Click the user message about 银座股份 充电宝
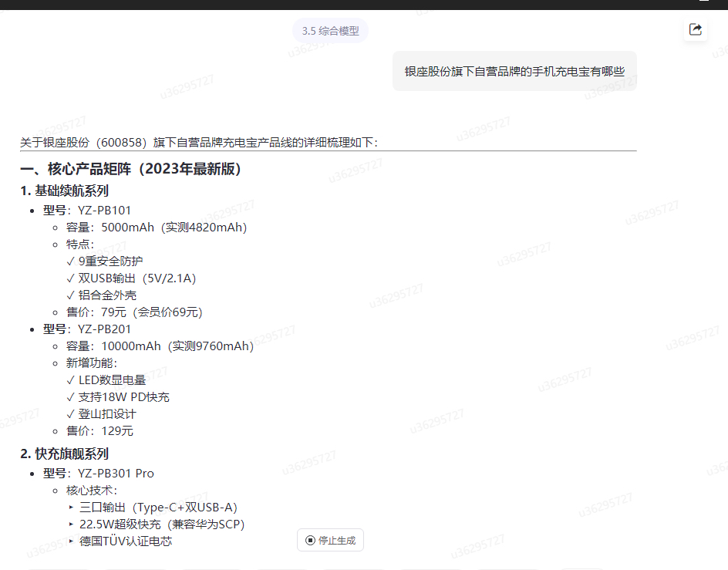Viewport: 728px width, 570px height. pyautogui.click(x=514, y=71)
